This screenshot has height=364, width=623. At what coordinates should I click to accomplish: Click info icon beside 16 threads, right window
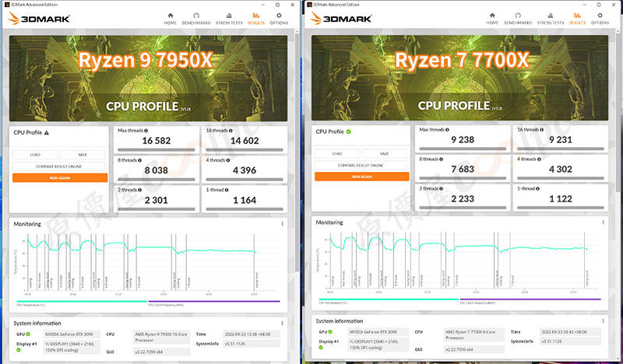541,130
